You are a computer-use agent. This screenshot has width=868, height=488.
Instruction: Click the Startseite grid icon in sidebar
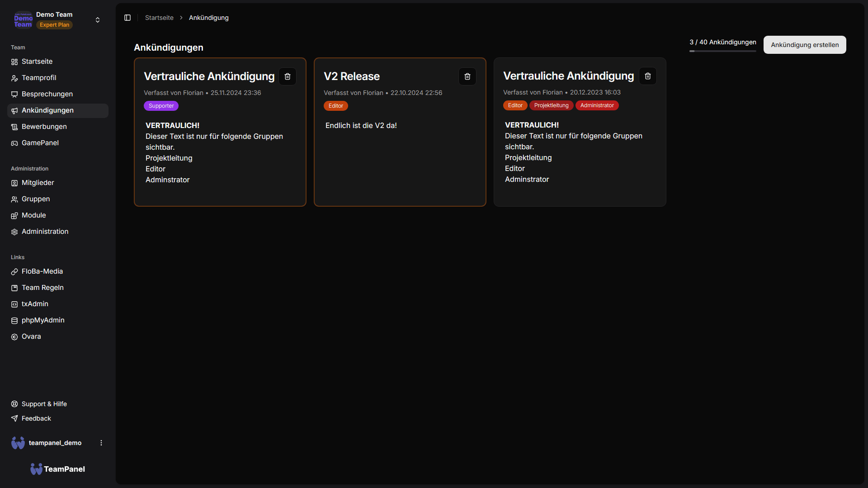pos(14,62)
